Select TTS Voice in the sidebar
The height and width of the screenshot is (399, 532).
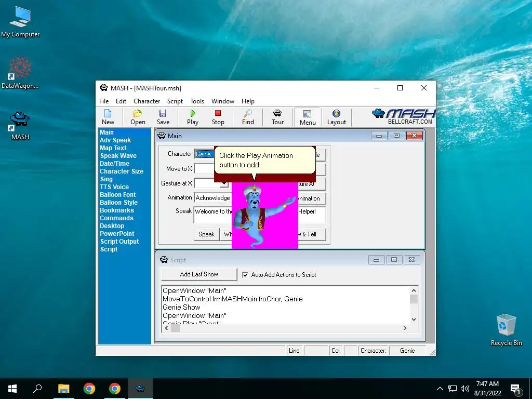tap(114, 187)
